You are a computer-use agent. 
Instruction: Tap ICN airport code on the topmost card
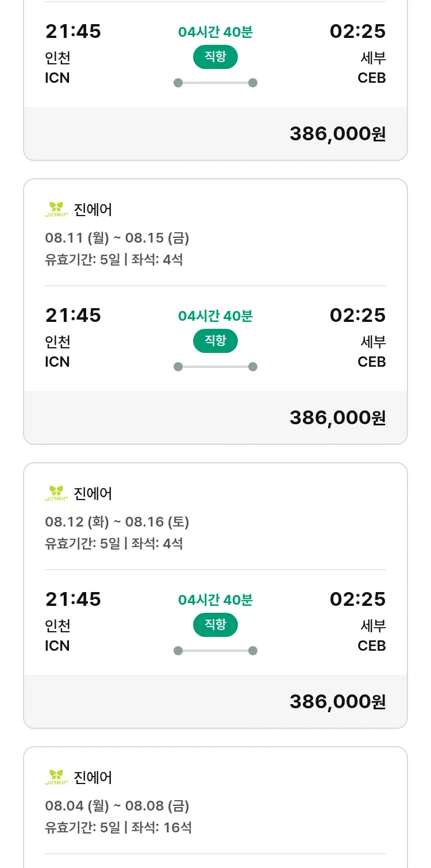[57, 78]
